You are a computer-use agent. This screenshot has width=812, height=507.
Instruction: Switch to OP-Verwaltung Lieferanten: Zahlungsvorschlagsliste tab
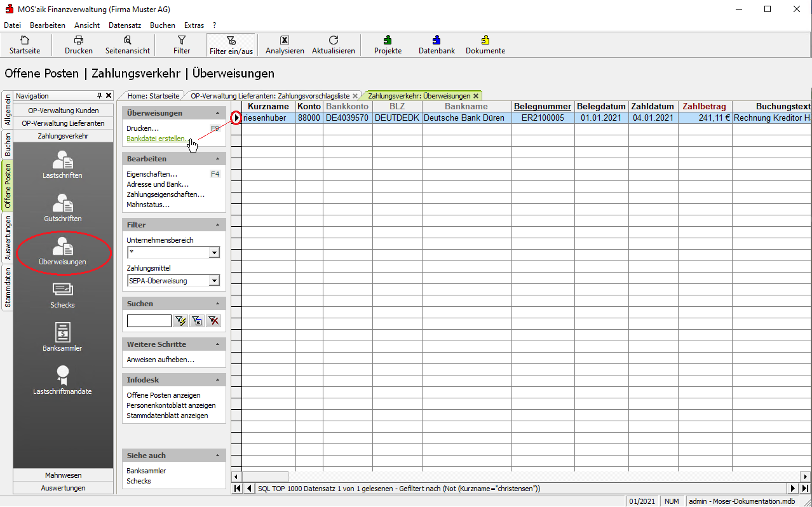[x=270, y=96]
